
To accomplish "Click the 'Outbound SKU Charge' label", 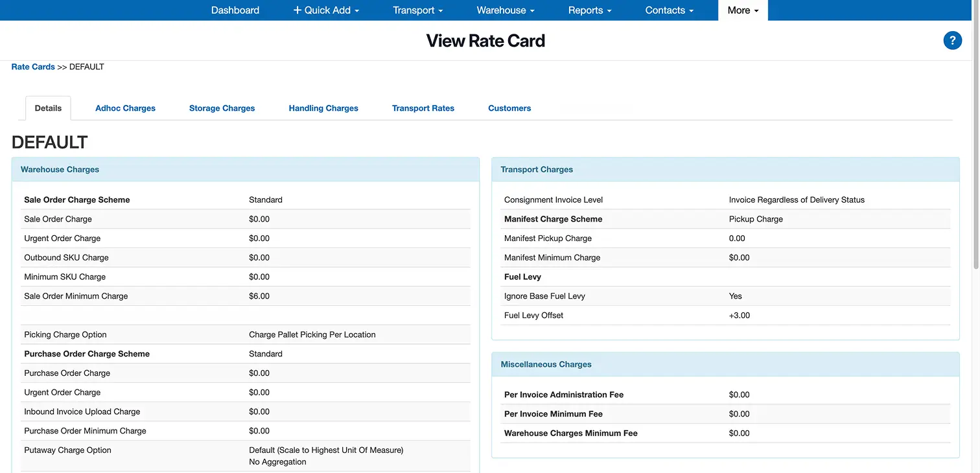I will [66, 258].
